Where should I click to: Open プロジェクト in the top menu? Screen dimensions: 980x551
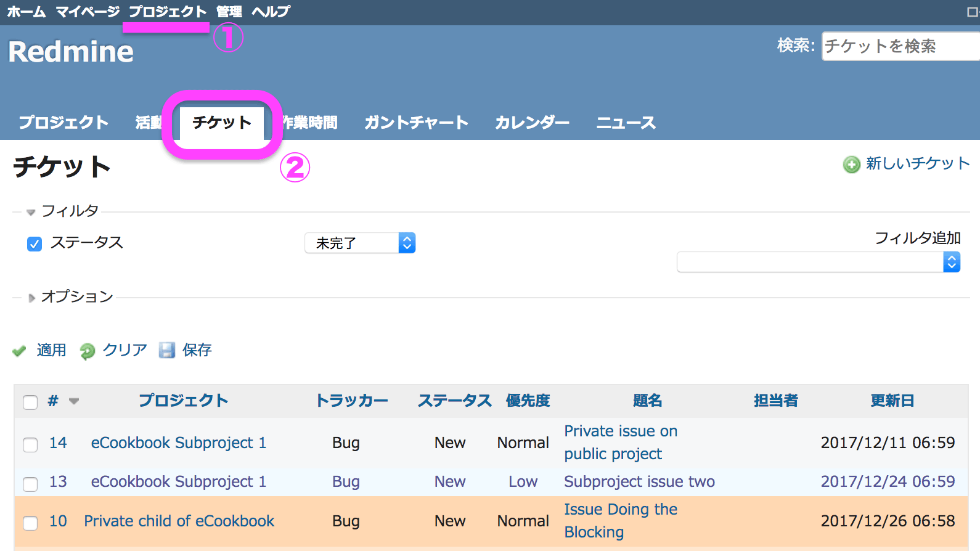(168, 12)
